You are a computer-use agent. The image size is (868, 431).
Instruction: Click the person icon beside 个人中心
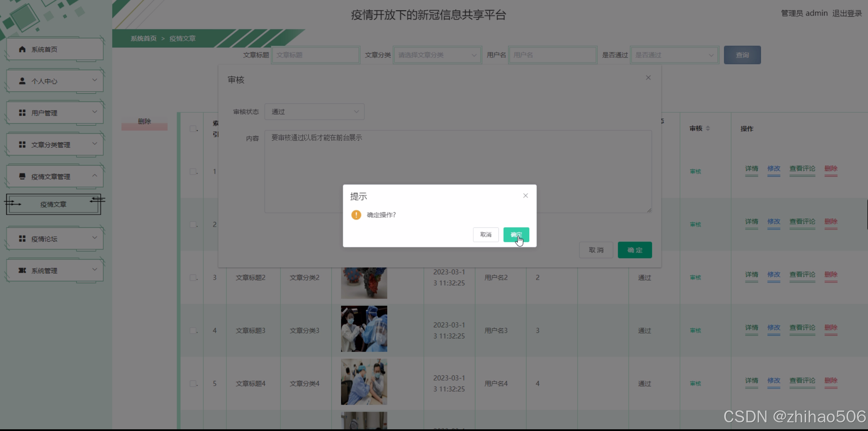pyautogui.click(x=22, y=81)
